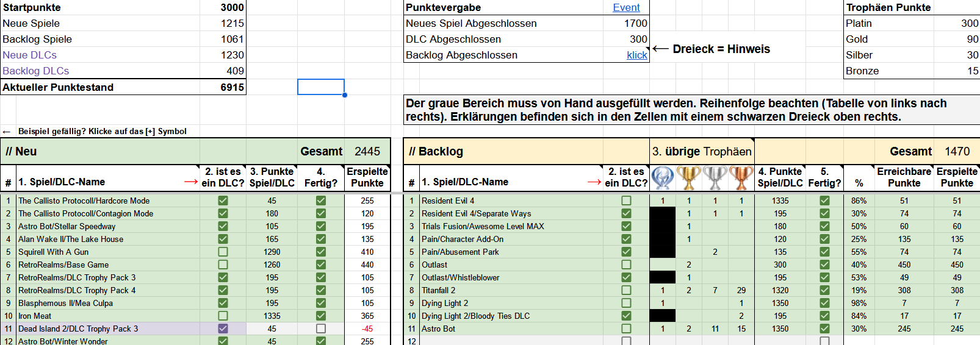Click the platinum trophy icon in Backlog header

click(663, 177)
